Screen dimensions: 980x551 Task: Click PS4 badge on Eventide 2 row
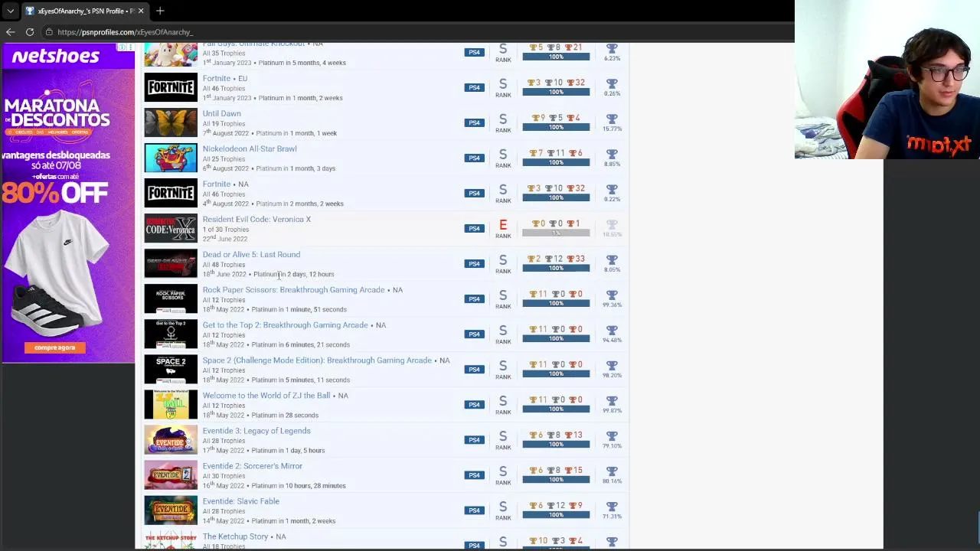click(x=474, y=474)
